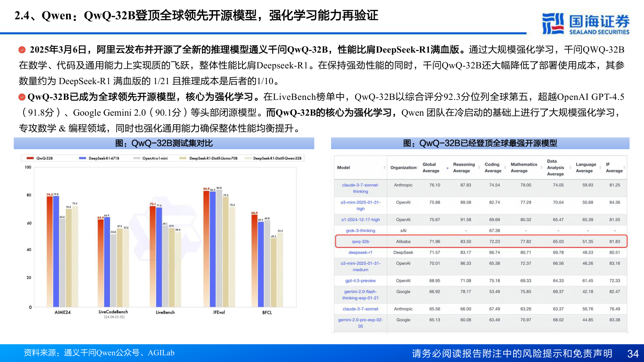Click the DeepSeek-R1-Distill-Qwen-32B legend swatch
Image resolution: width=644 pixels, height=362 pixels.
click(x=248, y=158)
